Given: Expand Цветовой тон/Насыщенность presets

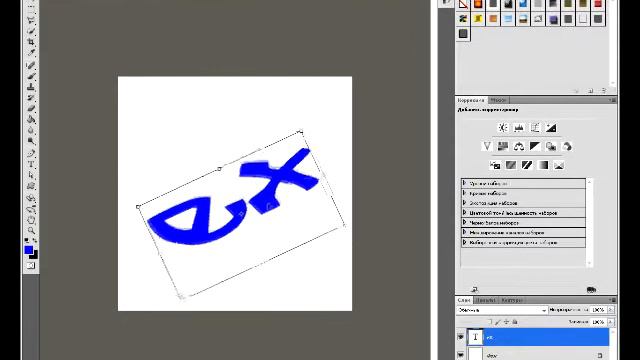Looking at the screenshot, I should coord(464,213).
